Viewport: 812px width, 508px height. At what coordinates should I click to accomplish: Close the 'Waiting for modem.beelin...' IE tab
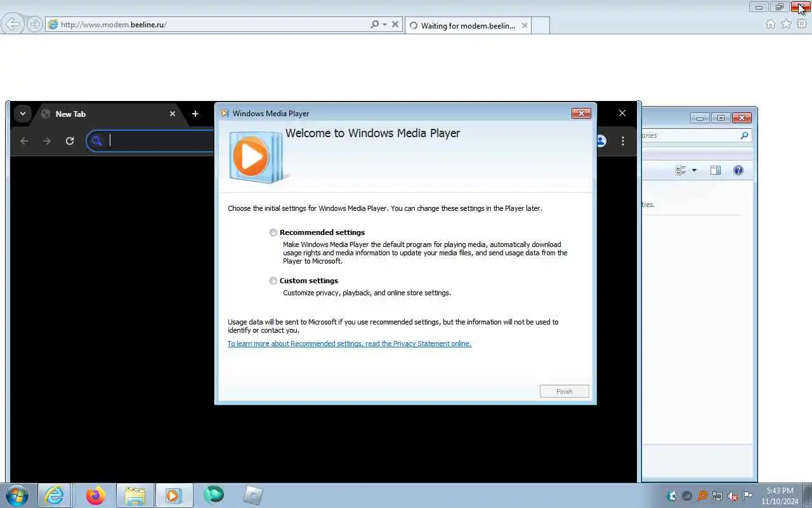coord(524,25)
